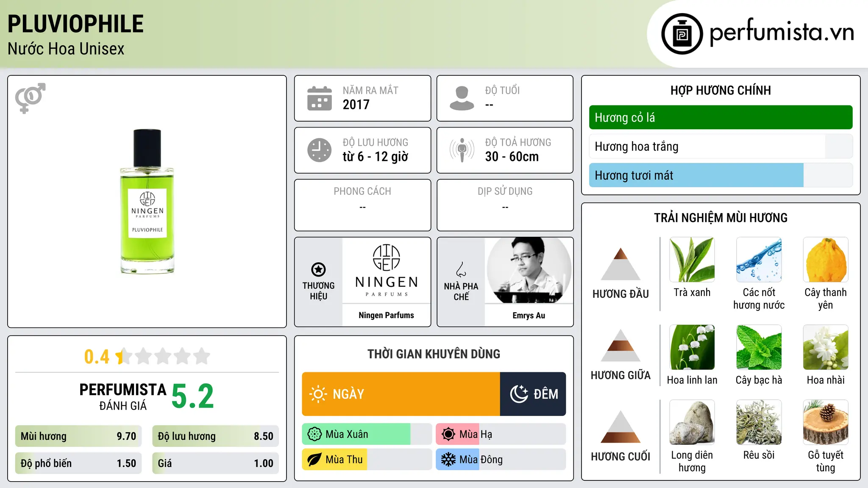Select the Hương hoa trắng accord bar

[x=721, y=146]
